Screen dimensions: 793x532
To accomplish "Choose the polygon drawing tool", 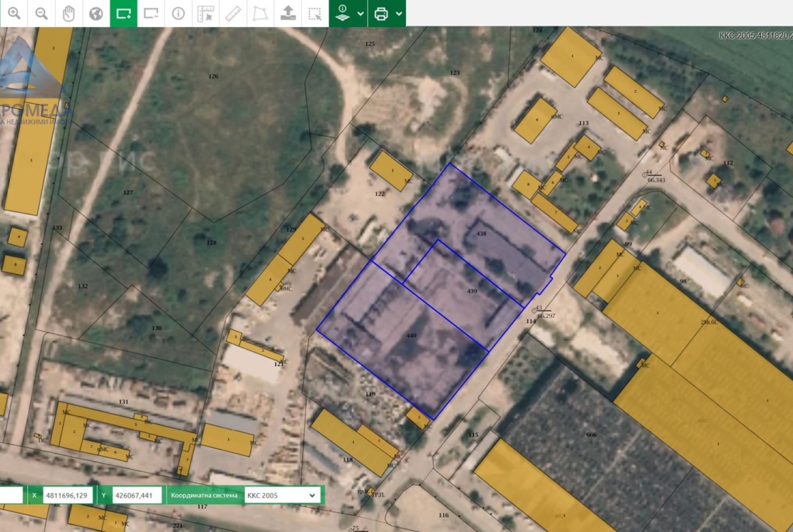I will 260,14.
